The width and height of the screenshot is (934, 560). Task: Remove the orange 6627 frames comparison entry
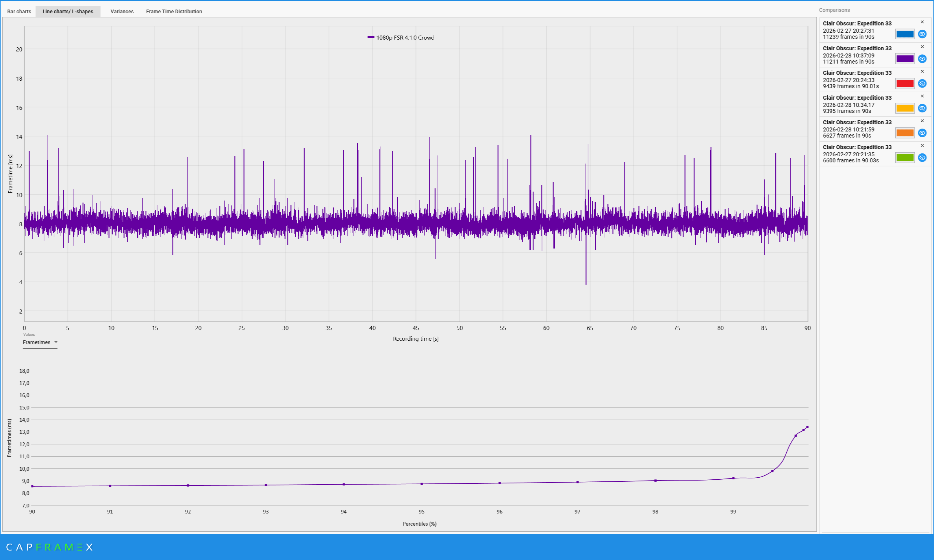922,121
